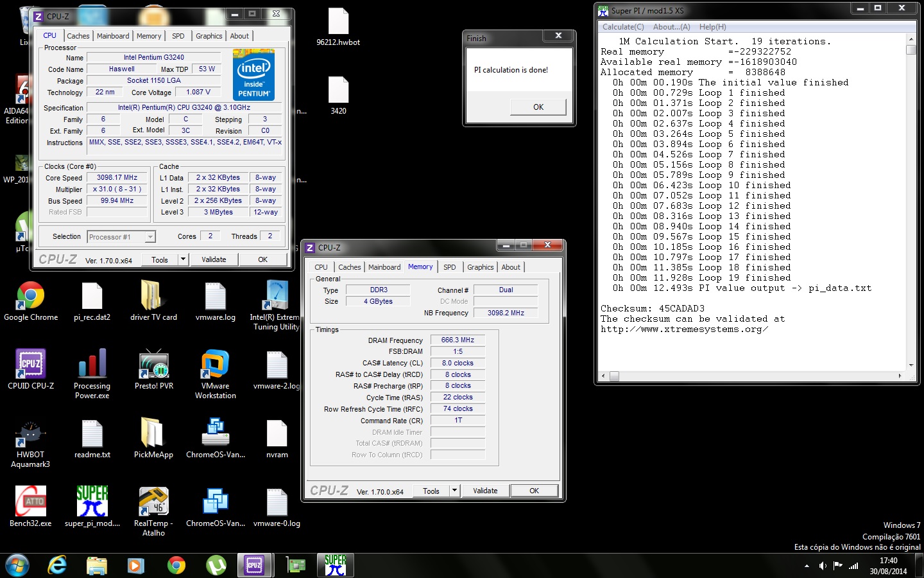Launch super_pi_mod desktop icon

click(x=92, y=507)
